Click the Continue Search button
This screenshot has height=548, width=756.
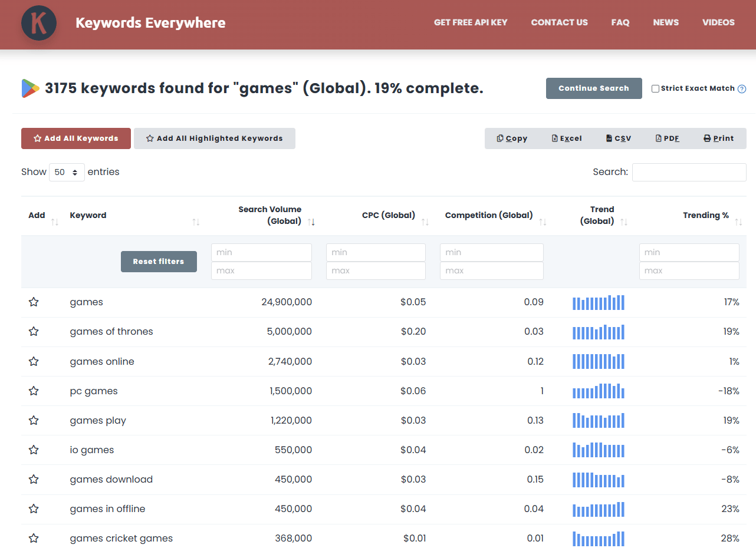click(x=594, y=88)
